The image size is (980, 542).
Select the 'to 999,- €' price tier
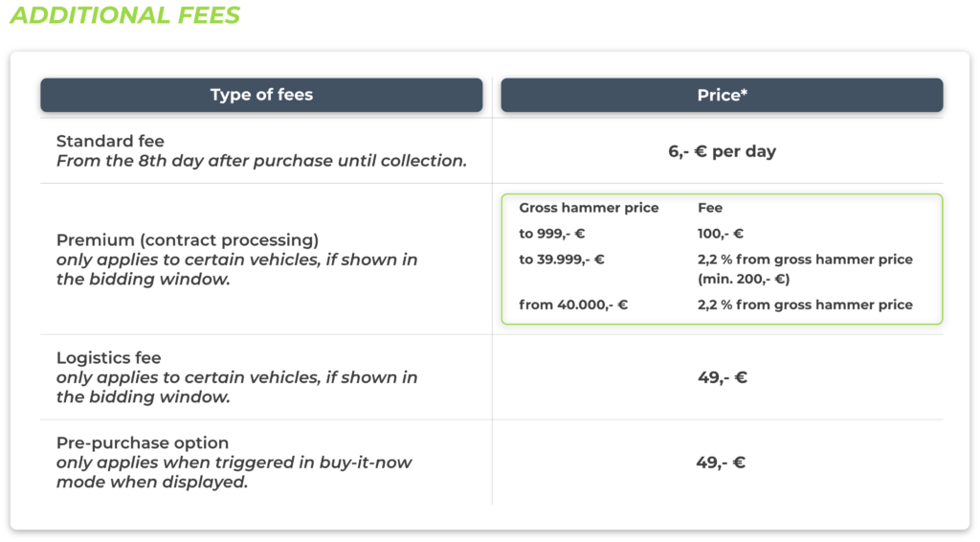551,234
